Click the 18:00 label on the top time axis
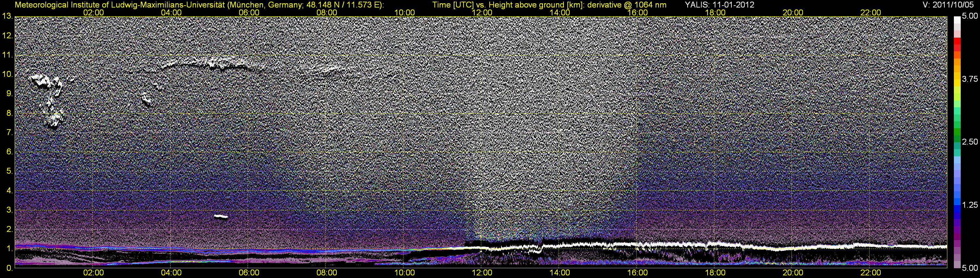 [715, 12]
